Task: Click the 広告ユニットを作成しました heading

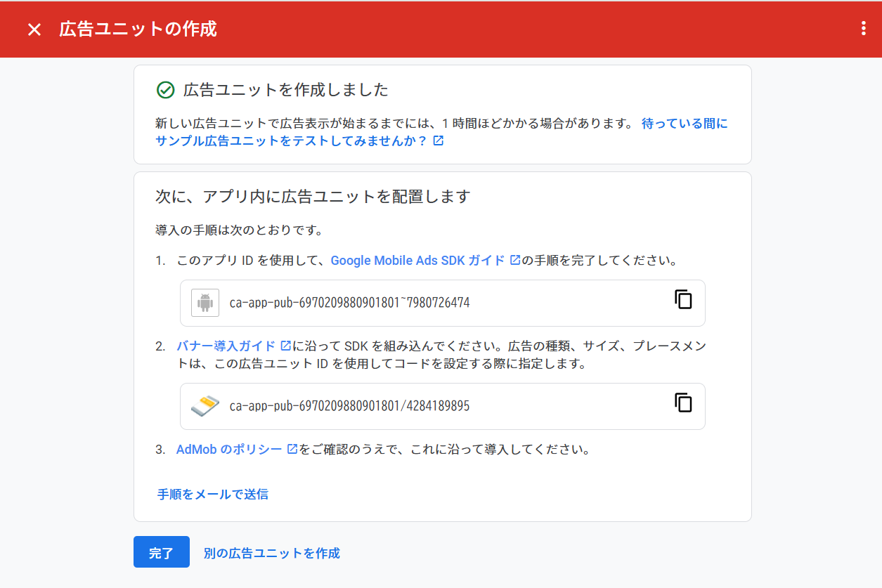Action: pos(285,90)
